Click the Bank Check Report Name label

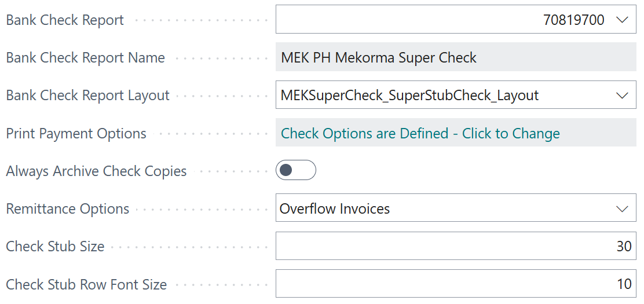[85, 58]
